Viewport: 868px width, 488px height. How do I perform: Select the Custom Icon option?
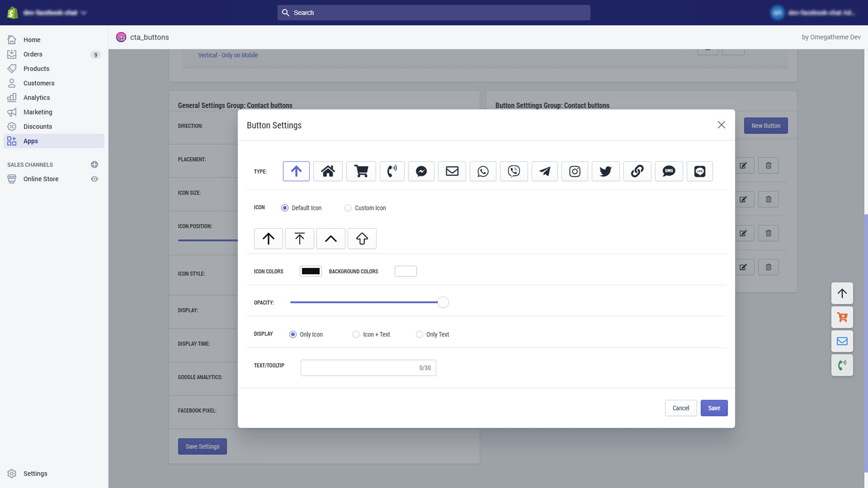[347, 208]
